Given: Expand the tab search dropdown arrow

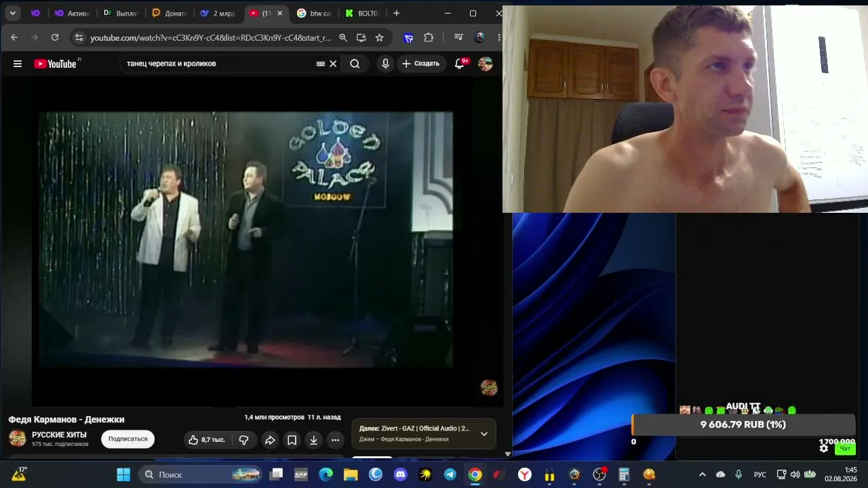Looking at the screenshot, I should [x=12, y=13].
